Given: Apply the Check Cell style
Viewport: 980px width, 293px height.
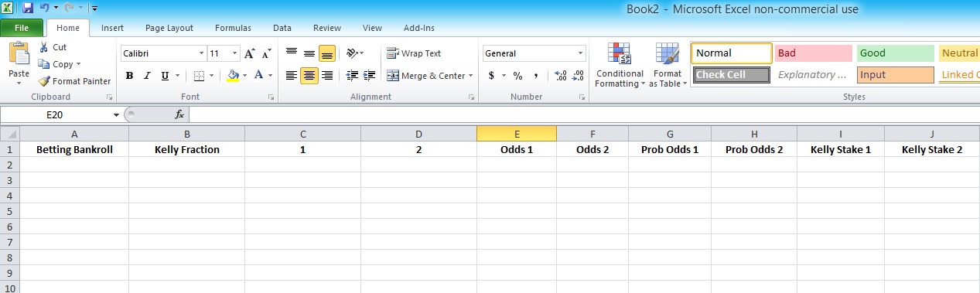Looking at the screenshot, I should (x=732, y=75).
